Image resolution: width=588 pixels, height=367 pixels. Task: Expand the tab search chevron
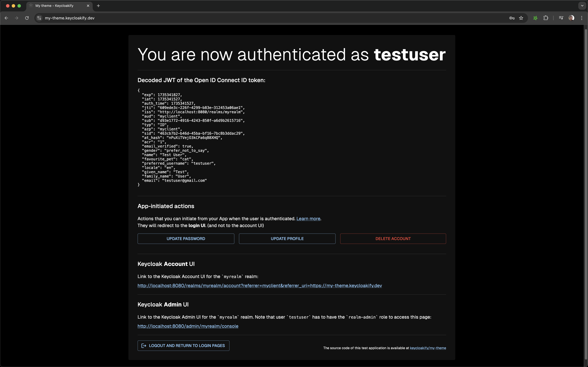tap(582, 6)
